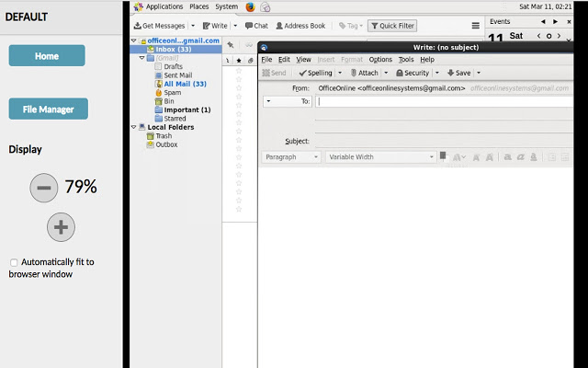
Task: Click Get Messages in main window
Action: coord(160,26)
